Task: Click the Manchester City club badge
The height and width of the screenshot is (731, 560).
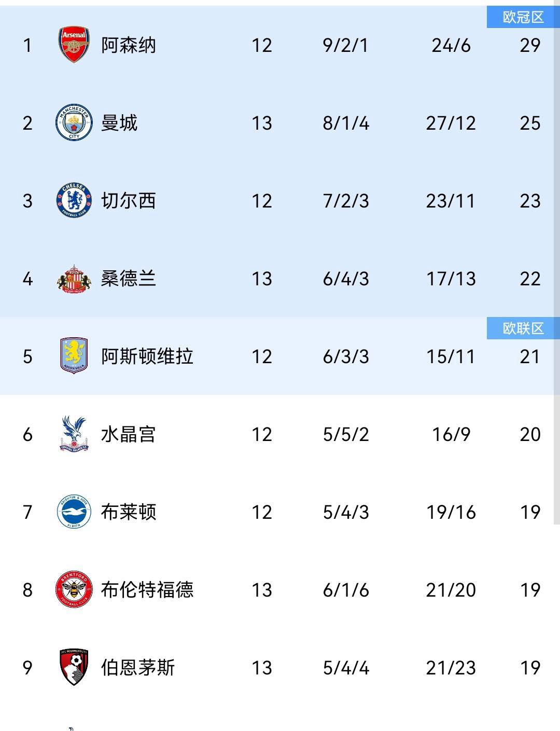Action: pyautogui.click(x=74, y=123)
